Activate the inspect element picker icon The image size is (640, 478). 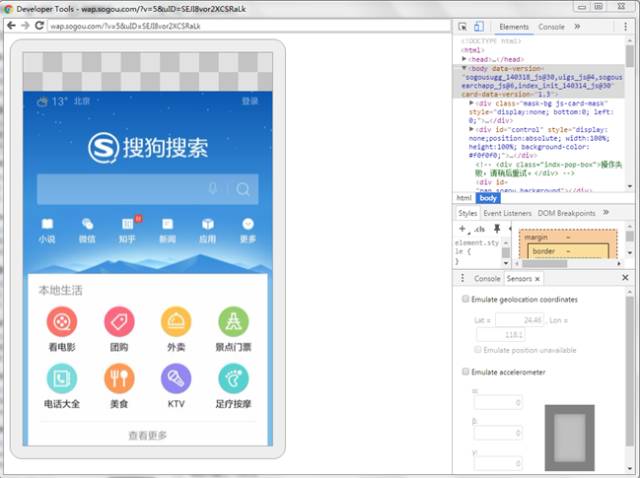pos(462,27)
